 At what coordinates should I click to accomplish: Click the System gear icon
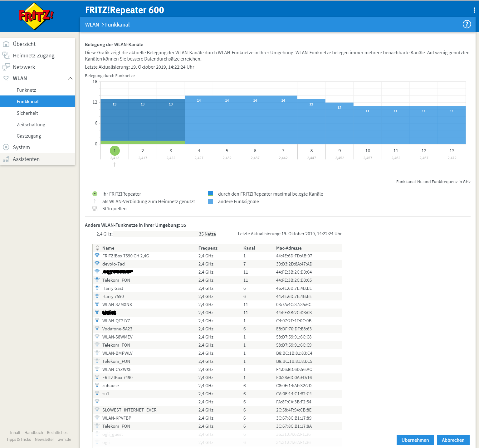tap(6, 147)
